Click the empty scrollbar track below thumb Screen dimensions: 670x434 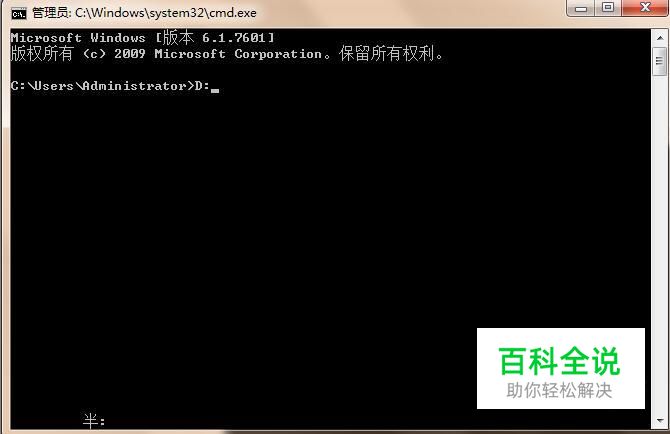pos(660,243)
